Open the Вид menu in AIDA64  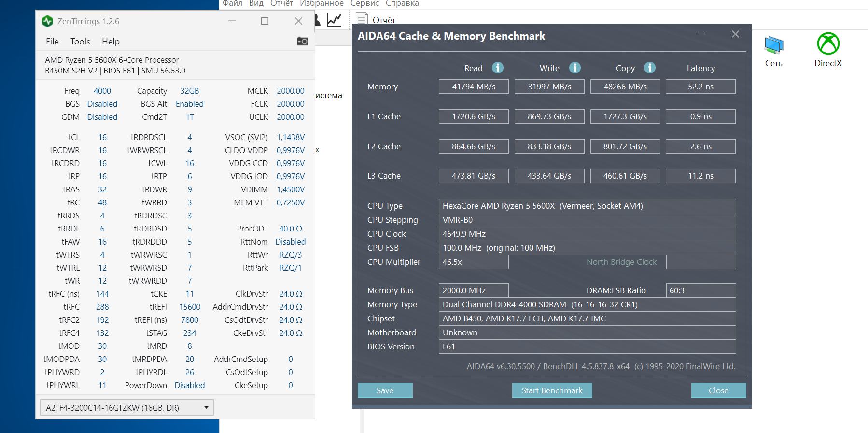pyautogui.click(x=256, y=3)
